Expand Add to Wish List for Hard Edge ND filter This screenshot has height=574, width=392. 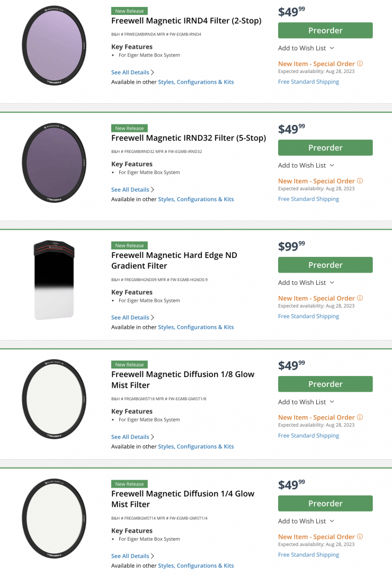pyautogui.click(x=306, y=283)
